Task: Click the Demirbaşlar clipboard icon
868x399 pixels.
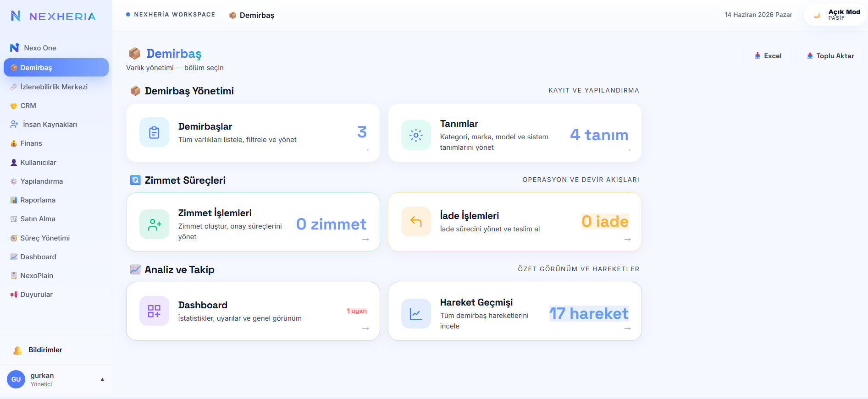Action: 155,132
